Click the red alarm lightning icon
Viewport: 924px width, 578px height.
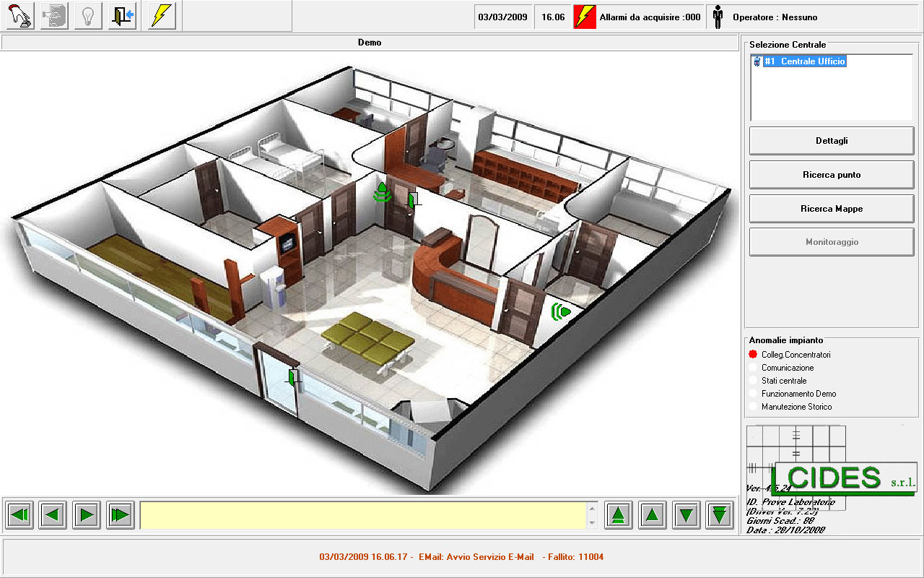(x=585, y=17)
